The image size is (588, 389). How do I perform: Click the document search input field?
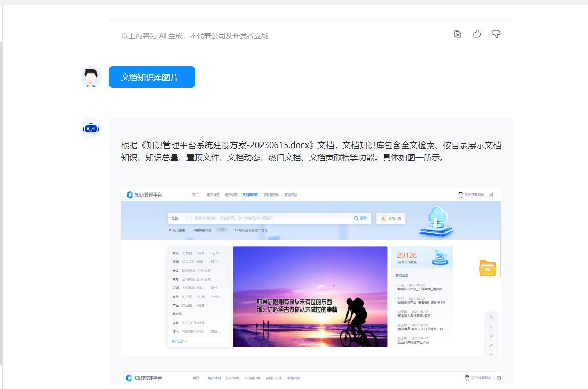(x=271, y=218)
